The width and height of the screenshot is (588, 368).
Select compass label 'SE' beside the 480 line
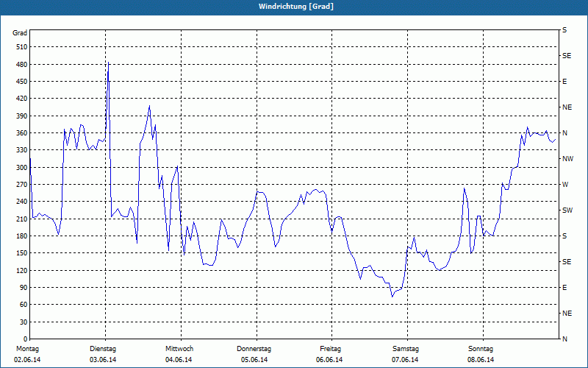(x=567, y=56)
